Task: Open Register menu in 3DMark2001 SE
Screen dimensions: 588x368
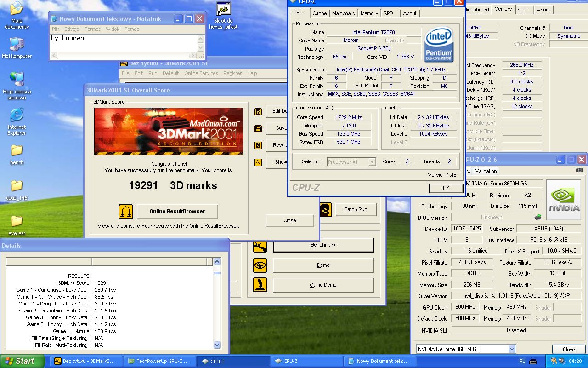Action: [232, 73]
